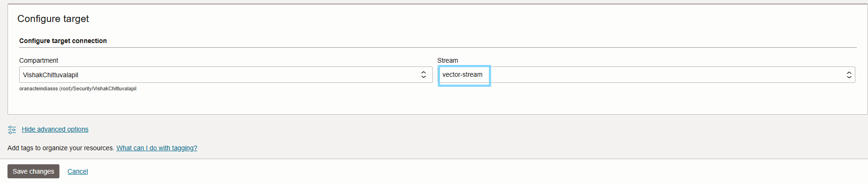Click the Stream field label

(x=448, y=60)
